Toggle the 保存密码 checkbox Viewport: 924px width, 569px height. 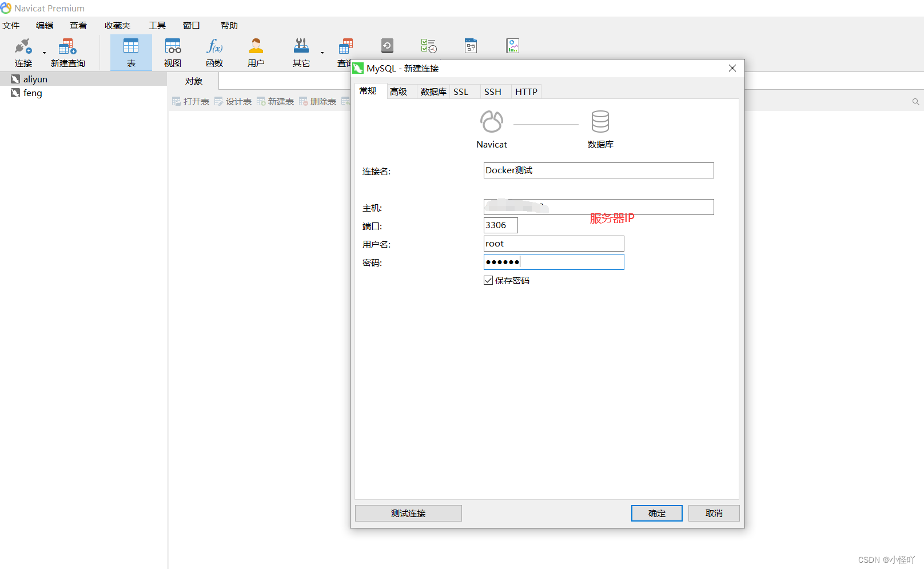pos(488,280)
